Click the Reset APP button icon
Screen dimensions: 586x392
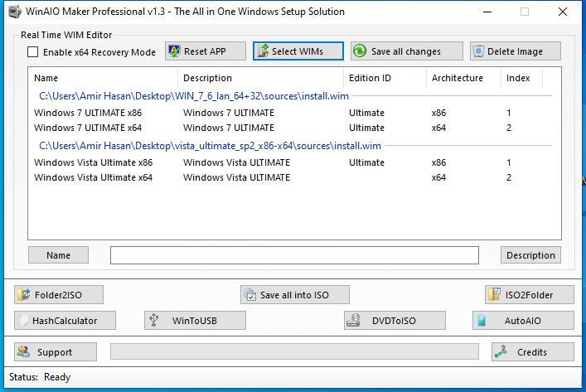(174, 51)
